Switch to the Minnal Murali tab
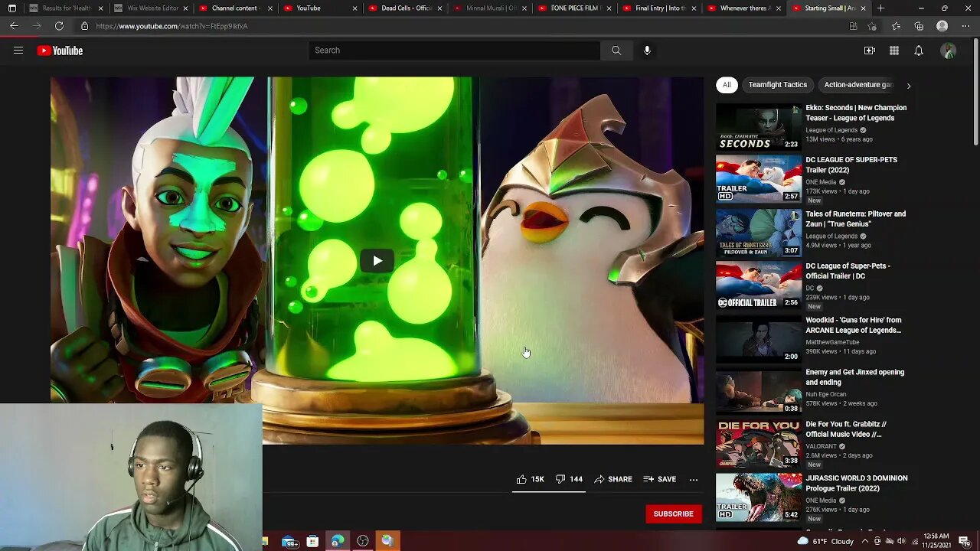The image size is (980, 551). click(490, 8)
